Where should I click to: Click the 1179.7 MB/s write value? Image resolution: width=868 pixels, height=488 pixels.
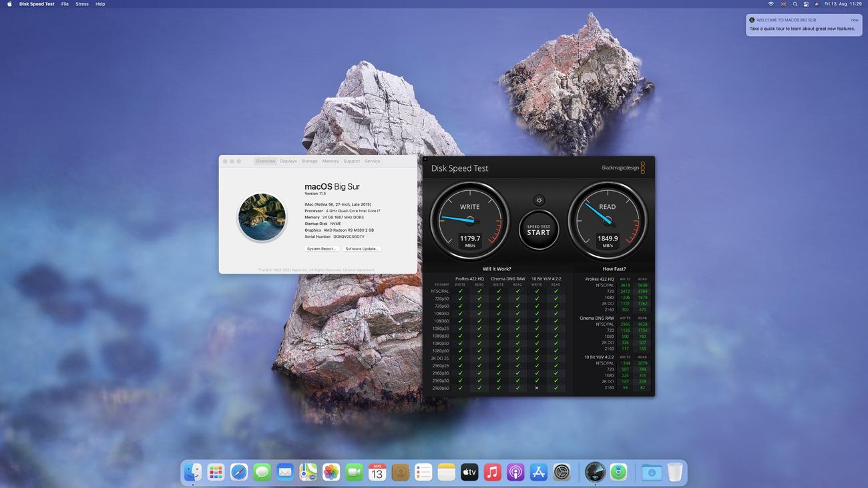[470, 241]
